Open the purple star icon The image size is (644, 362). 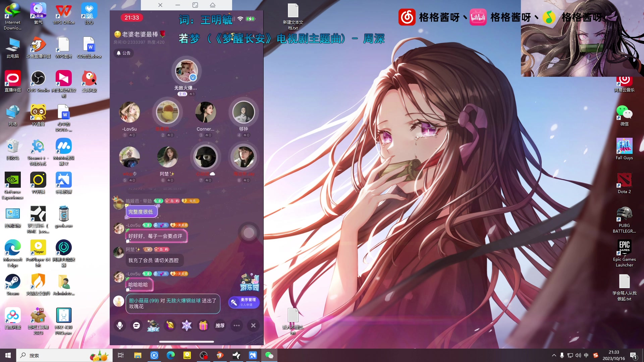186,325
